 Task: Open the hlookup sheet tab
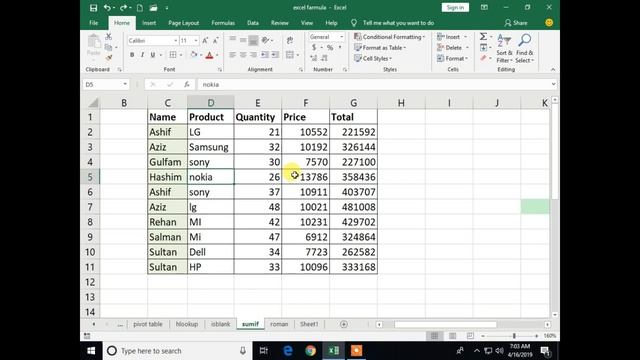click(x=187, y=324)
